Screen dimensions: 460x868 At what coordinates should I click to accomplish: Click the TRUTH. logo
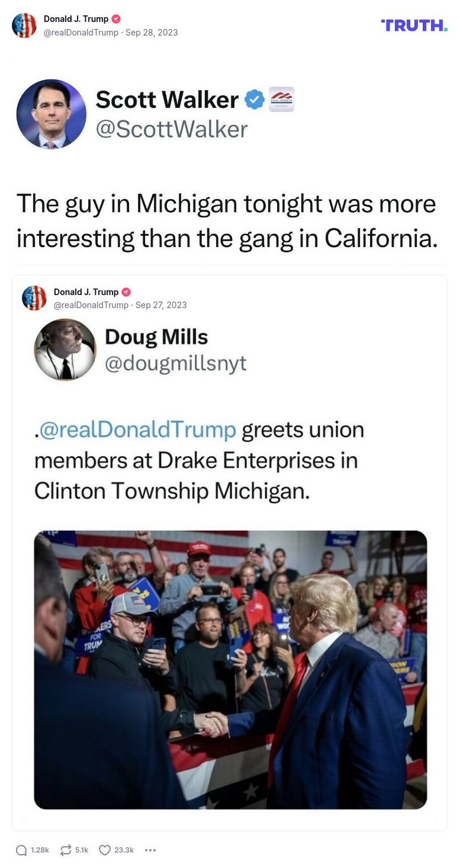[413, 26]
